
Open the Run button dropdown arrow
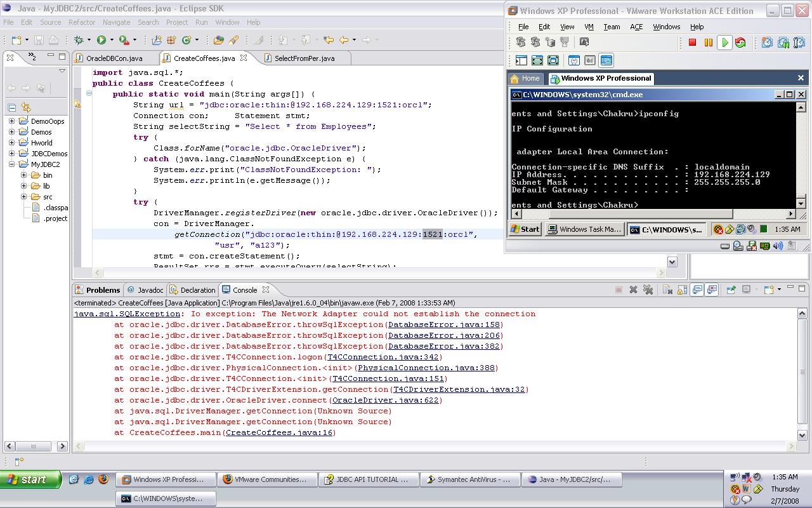pos(112,40)
